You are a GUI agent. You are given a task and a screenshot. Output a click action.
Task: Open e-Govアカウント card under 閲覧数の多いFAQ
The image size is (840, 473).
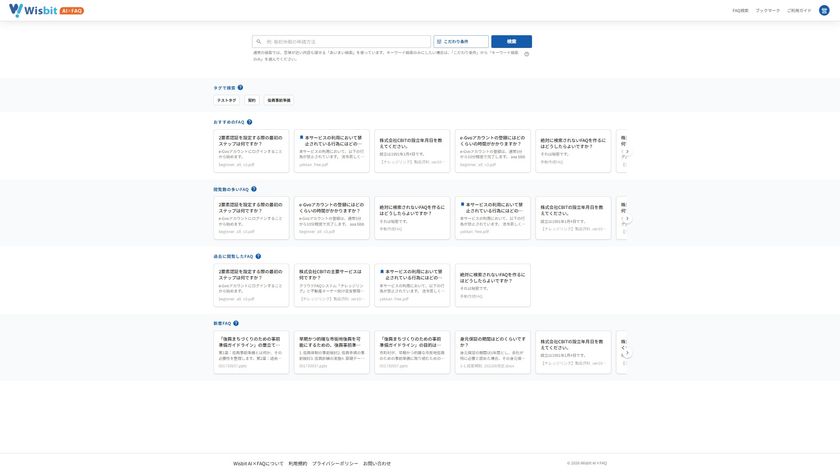332,218
